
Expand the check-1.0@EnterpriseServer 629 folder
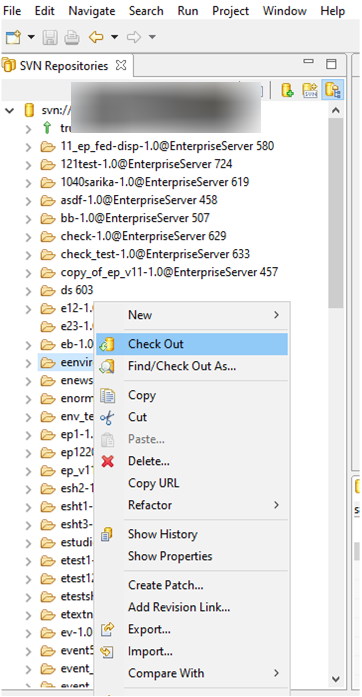tap(28, 236)
